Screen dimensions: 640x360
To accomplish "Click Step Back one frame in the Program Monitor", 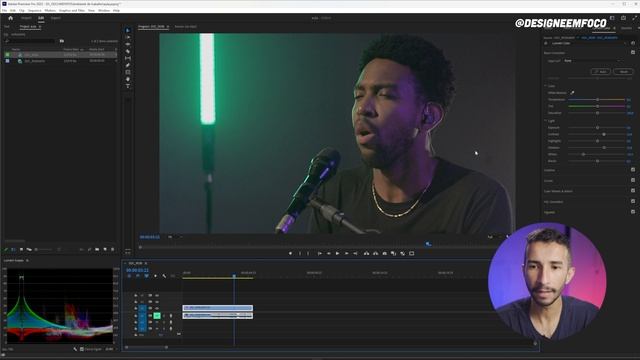I will 329,253.
